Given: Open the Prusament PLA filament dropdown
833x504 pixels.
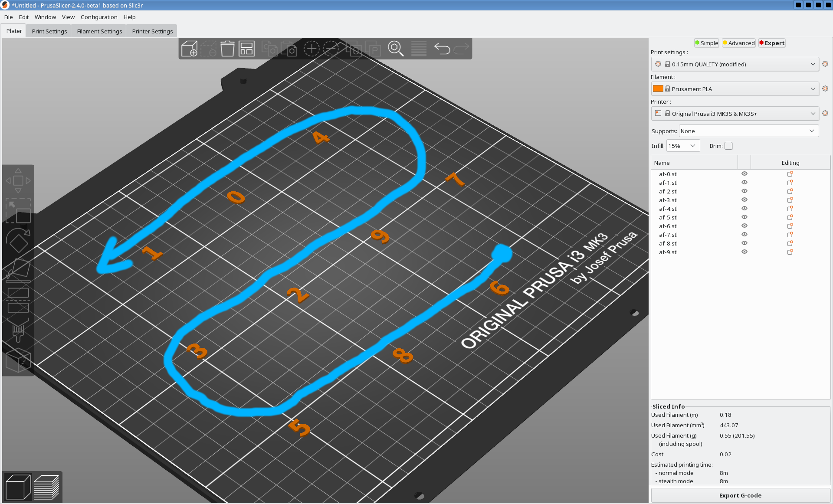Looking at the screenshot, I should pyautogui.click(x=735, y=89).
